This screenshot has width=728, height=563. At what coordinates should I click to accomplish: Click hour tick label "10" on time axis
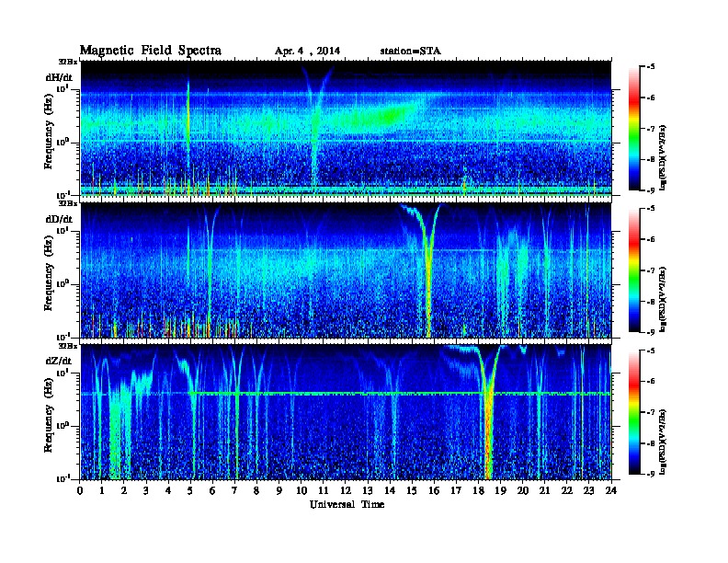click(x=301, y=490)
